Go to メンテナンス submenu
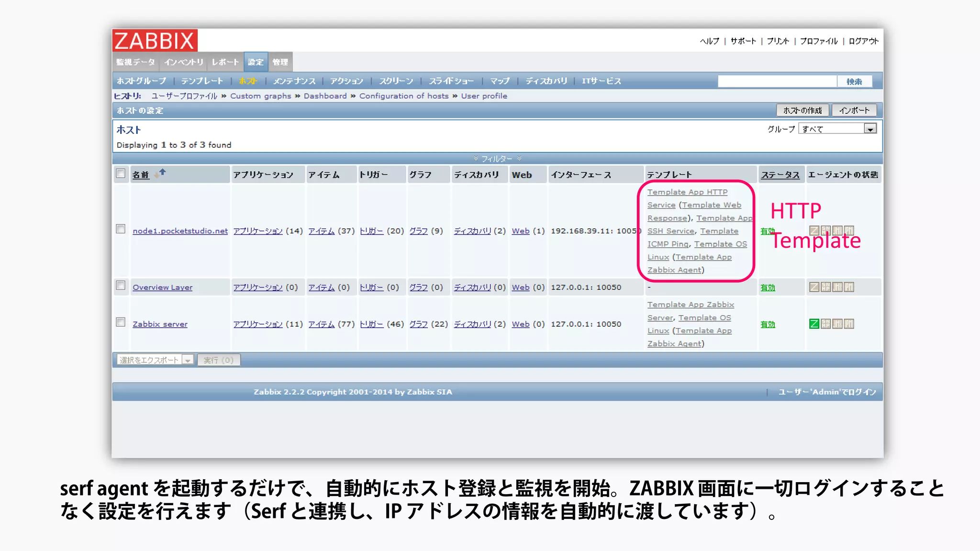The image size is (980, 551). click(x=294, y=81)
